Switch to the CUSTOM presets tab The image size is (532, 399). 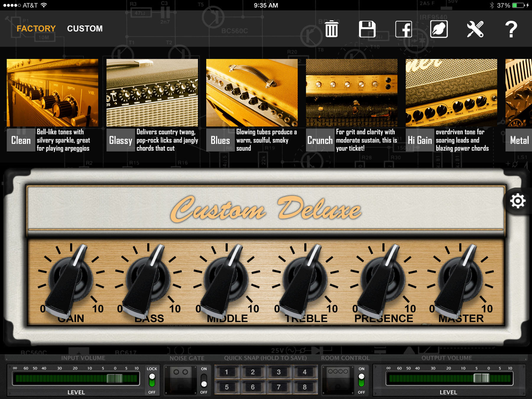(x=85, y=28)
